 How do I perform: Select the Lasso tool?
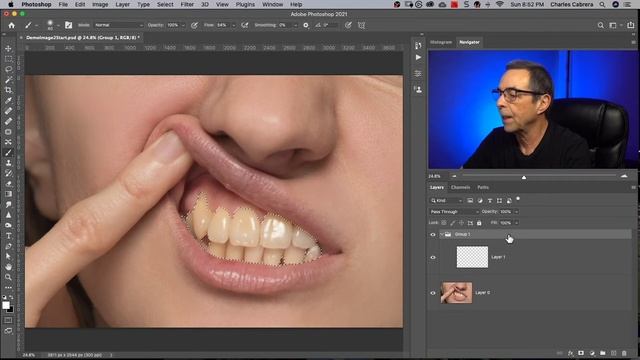(8, 69)
